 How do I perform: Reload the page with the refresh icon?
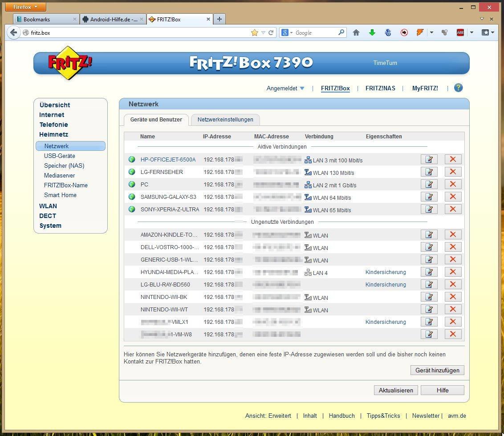[271, 32]
